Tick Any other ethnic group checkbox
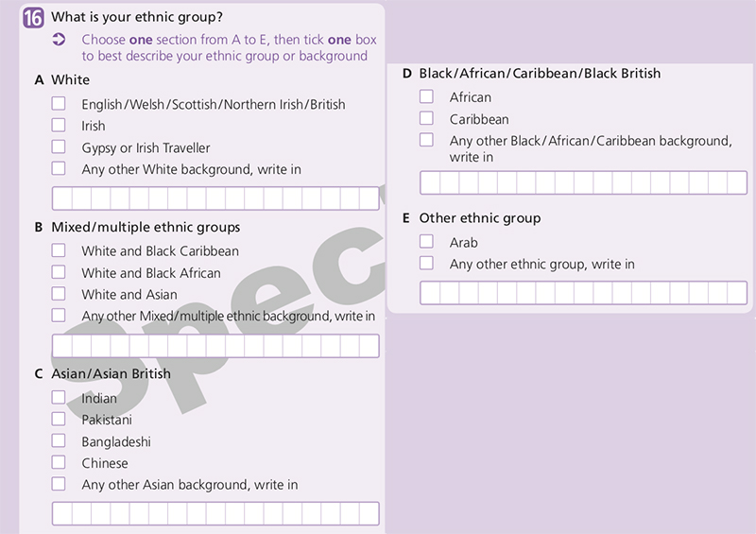 point(426,264)
